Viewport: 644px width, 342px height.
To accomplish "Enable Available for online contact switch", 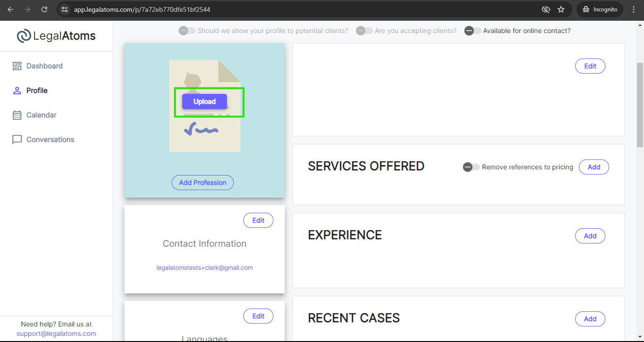I will pyautogui.click(x=472, y=31).
